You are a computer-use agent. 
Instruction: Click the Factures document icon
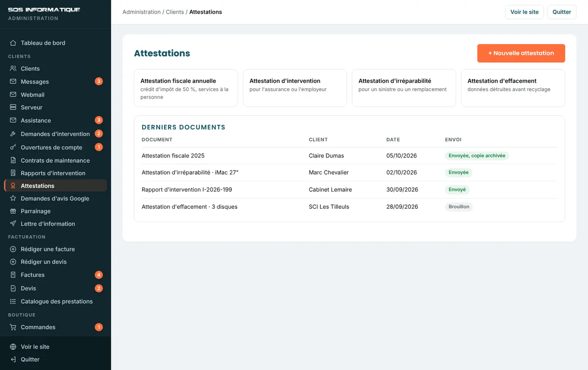tap(13, 275)
